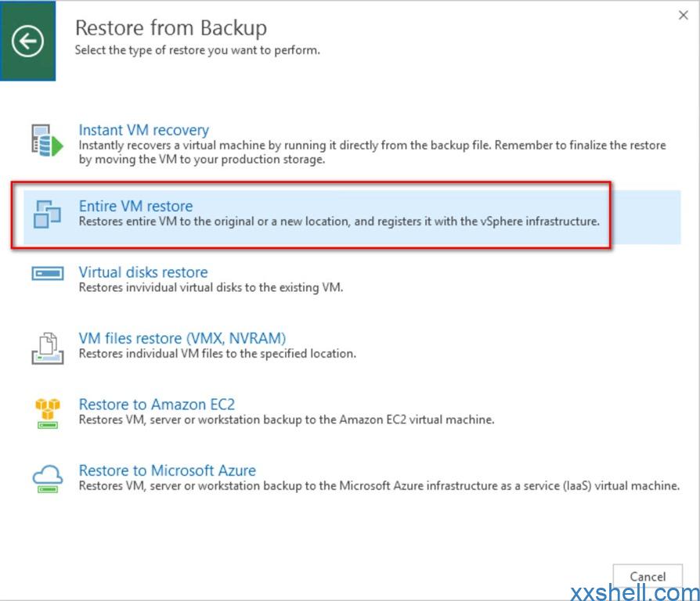Click the Entire VM restore icon

tap(47, 214)
